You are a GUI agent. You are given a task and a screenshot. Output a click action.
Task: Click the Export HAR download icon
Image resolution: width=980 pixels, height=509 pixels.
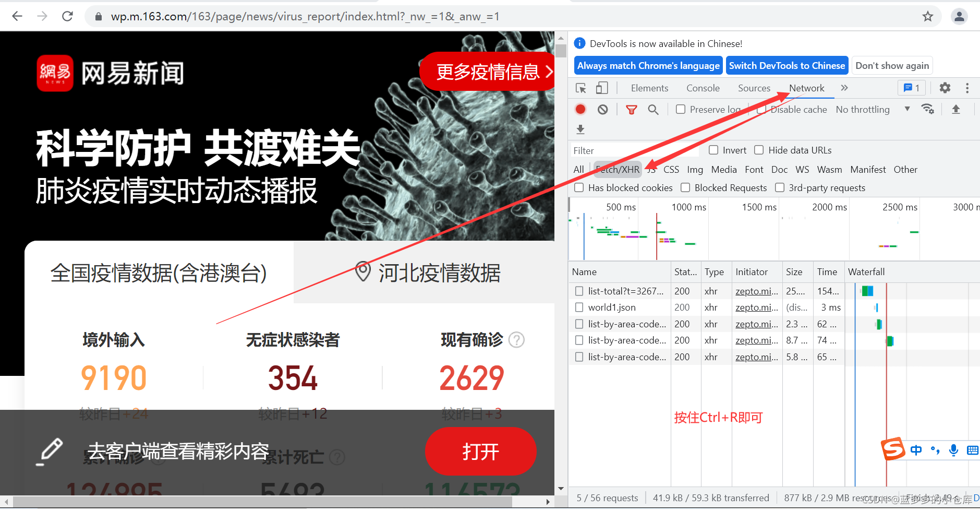coord(580,129)
